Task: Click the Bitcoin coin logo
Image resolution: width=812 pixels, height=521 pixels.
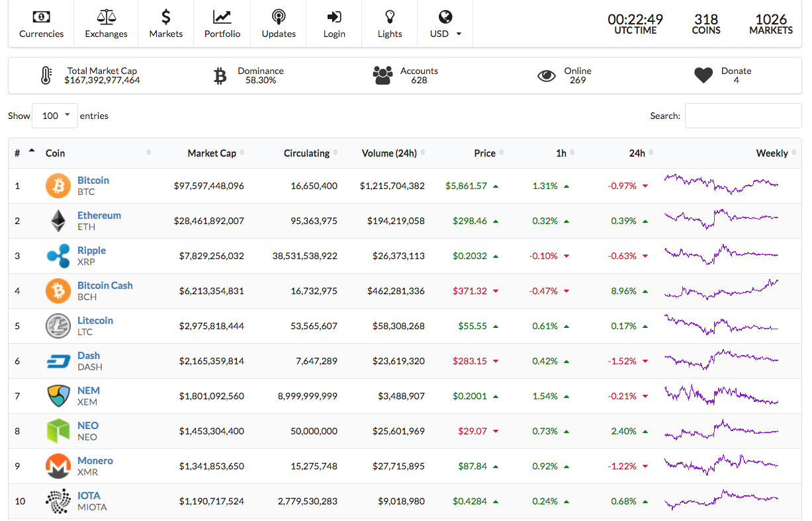Action: click(x=58, y=186)
